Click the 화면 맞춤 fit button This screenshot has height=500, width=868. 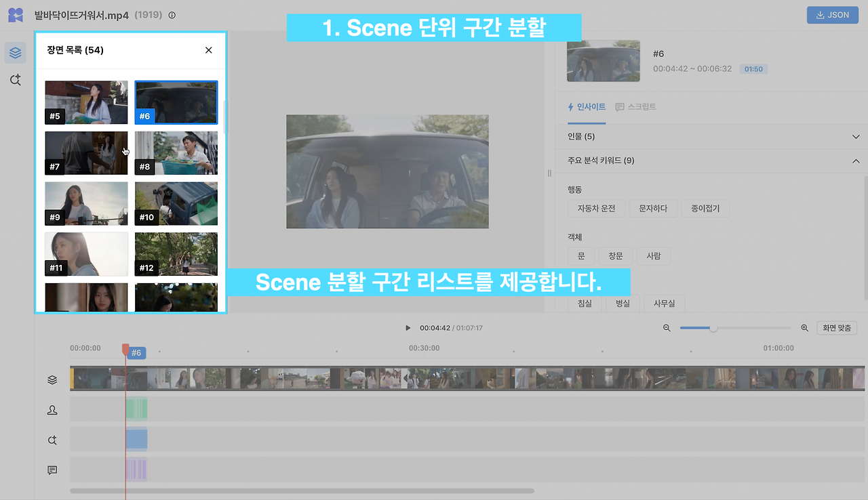[837, 328]
